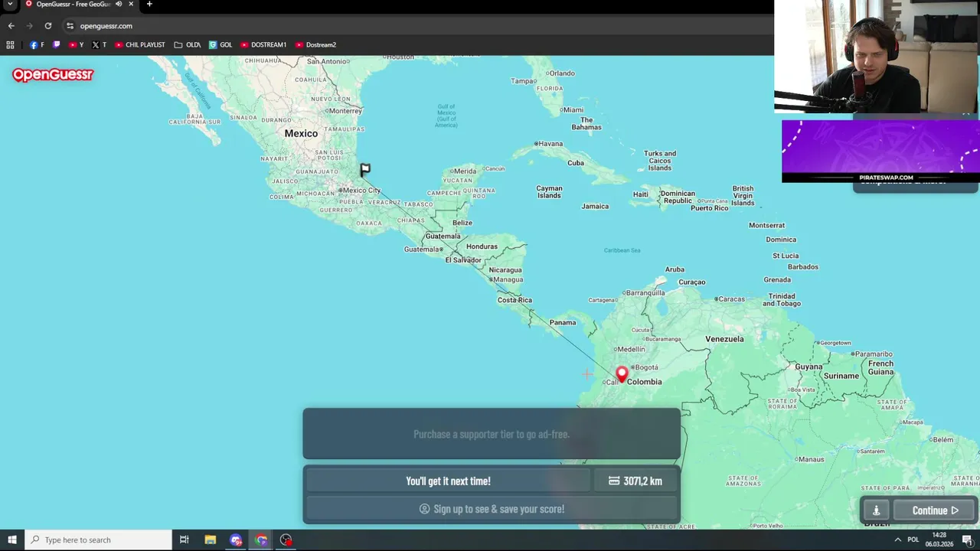Image resolution: width=980 pixels, height=551 pixels.
Task: Open Task View on the taskbar
Action: click(184, 540)
